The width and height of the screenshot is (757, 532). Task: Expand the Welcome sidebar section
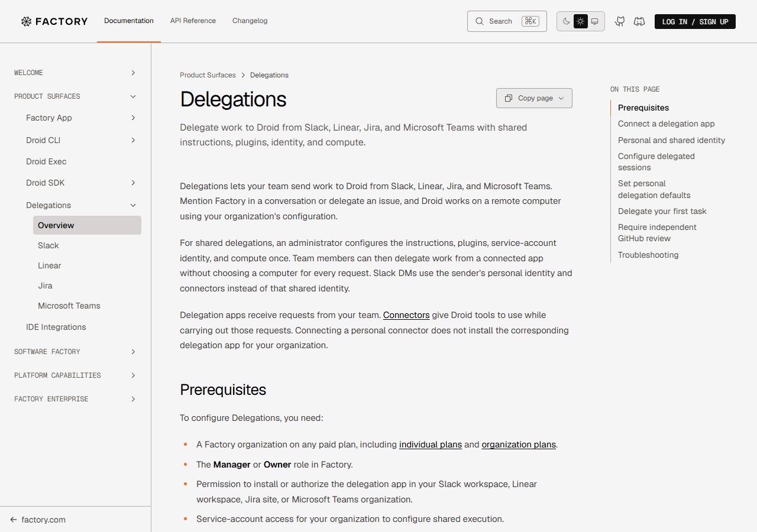(76, 73)
